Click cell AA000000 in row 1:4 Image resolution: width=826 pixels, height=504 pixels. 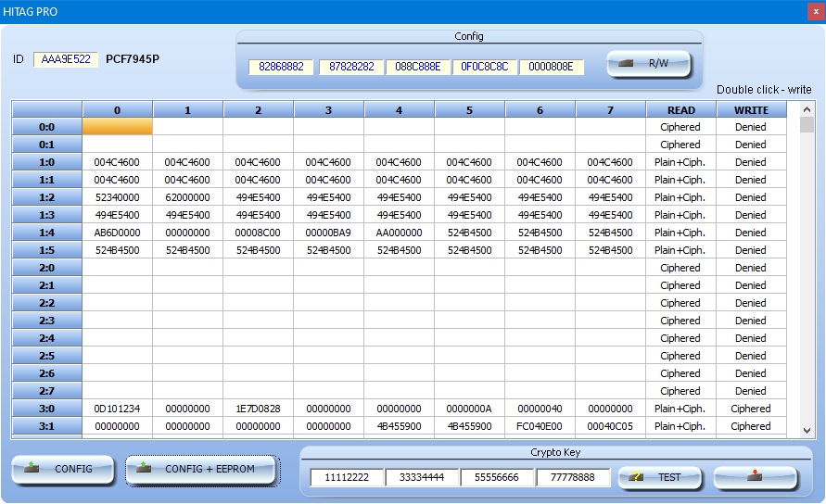coord(399,233)
